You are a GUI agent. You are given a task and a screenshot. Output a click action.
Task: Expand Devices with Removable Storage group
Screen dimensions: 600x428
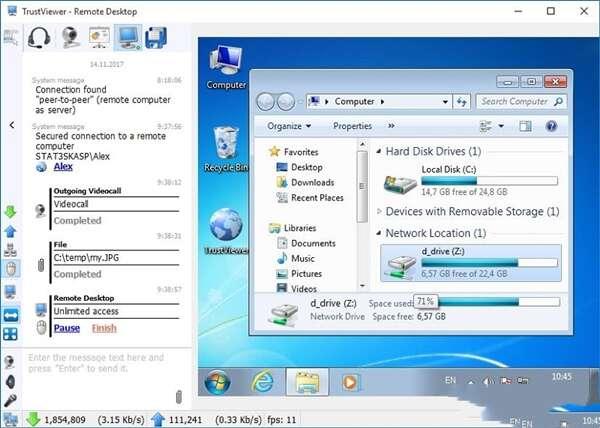click(379, 212)
